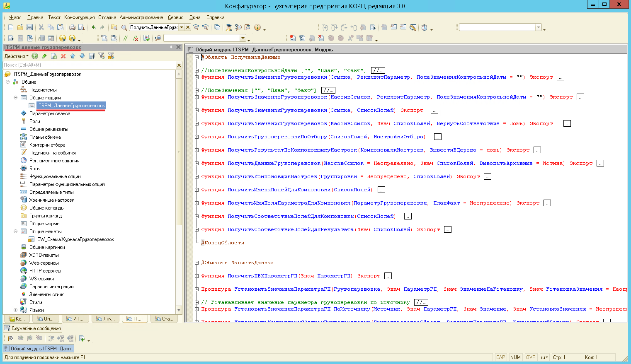Click the Служебные сообщения button
Screen dimensions: 631x364
33,328
